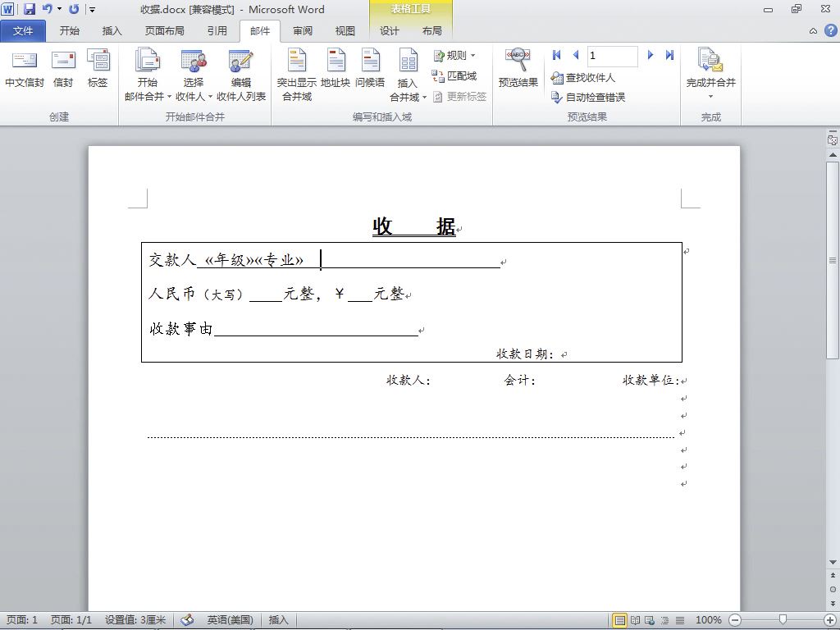Click 自动检查错误 button
The image size is (840, 630).
tap(587, 97)
